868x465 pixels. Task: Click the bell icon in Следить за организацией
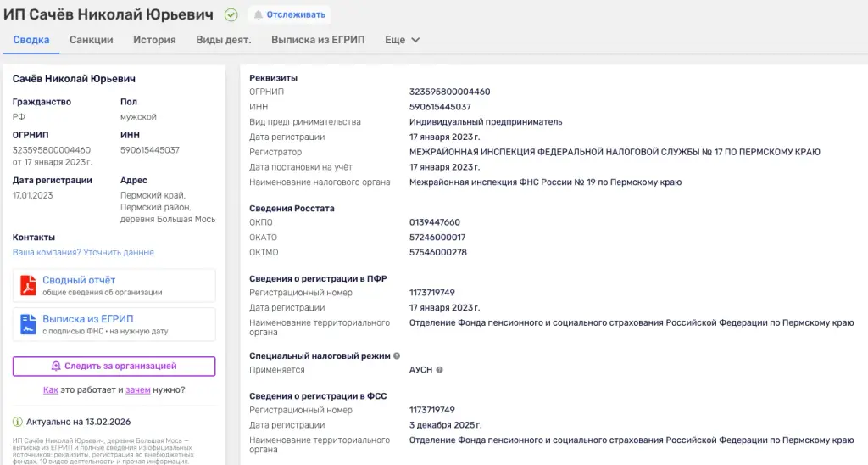(x=55, y=366)
